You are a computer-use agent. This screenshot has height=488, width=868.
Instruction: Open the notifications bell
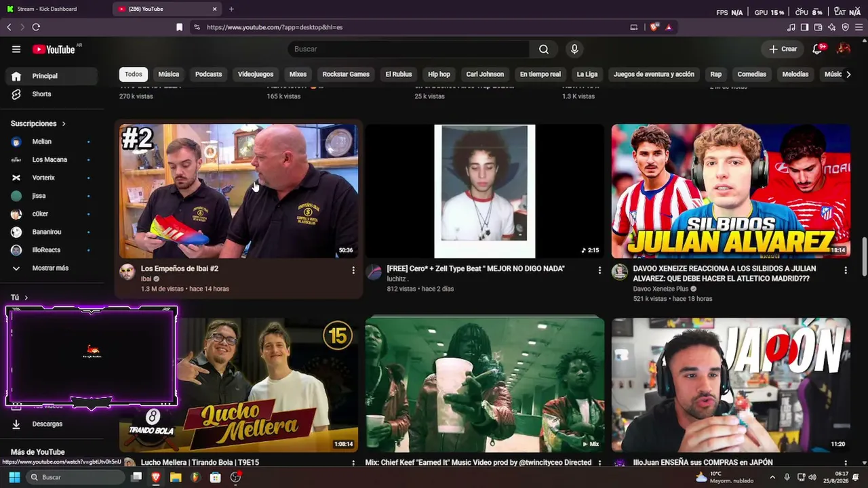point(817,49)
